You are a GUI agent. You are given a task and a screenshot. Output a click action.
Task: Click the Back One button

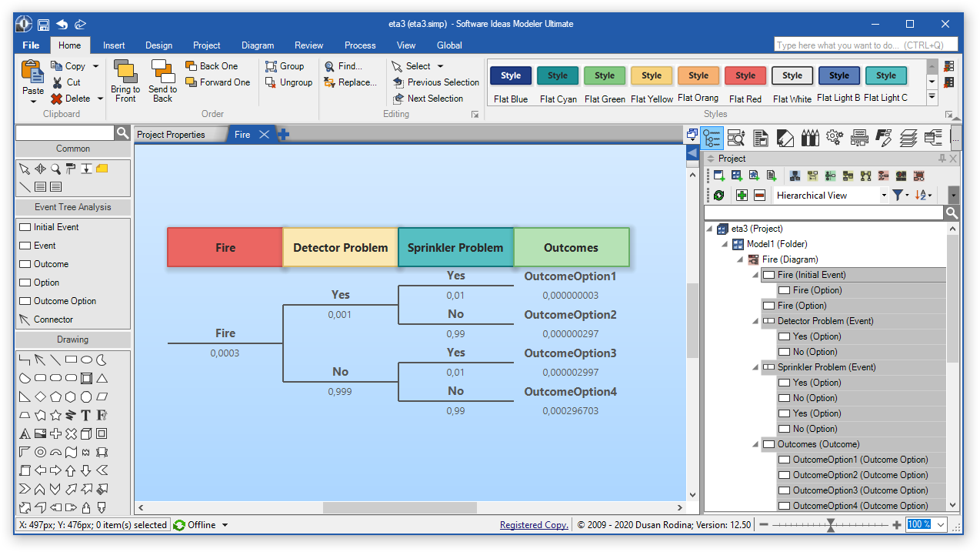212,66
